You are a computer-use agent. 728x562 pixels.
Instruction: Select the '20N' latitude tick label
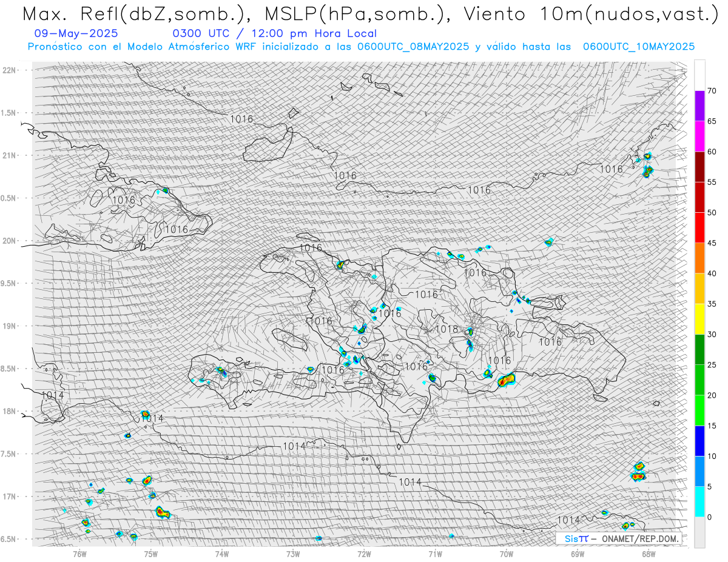(x=8, y=241)
